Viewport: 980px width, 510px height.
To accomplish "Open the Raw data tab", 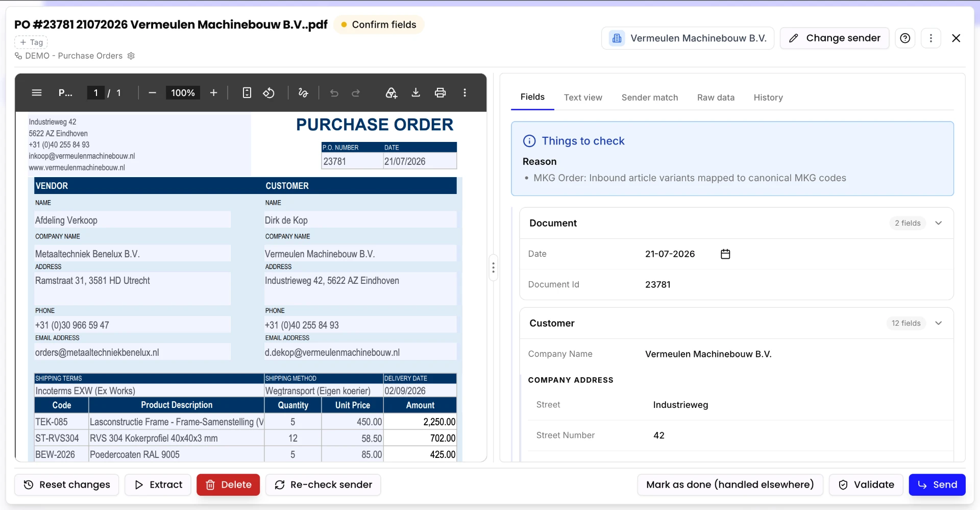I will 716,98.
